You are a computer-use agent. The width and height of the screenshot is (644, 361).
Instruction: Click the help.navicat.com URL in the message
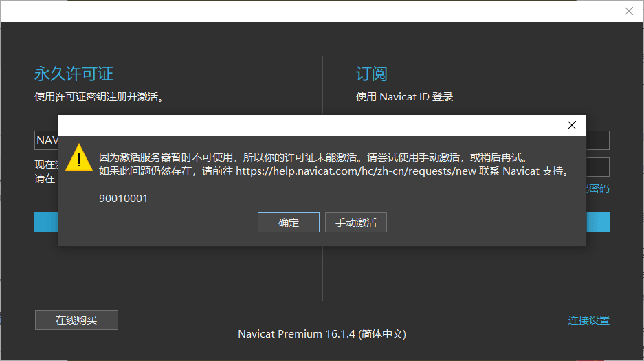pos(356,171)
